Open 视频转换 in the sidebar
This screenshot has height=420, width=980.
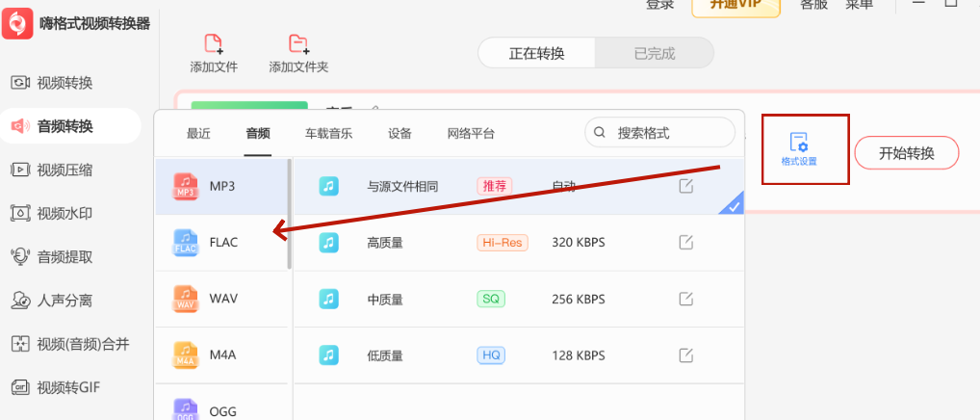pyautogui.click(x=52, y=83)
